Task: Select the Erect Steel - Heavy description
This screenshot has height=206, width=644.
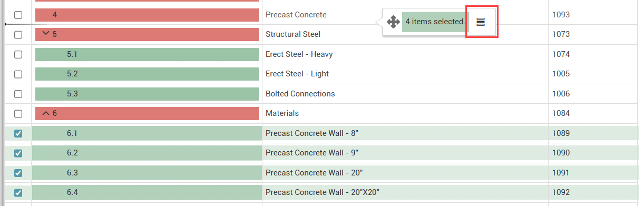Action: (299, 54)
